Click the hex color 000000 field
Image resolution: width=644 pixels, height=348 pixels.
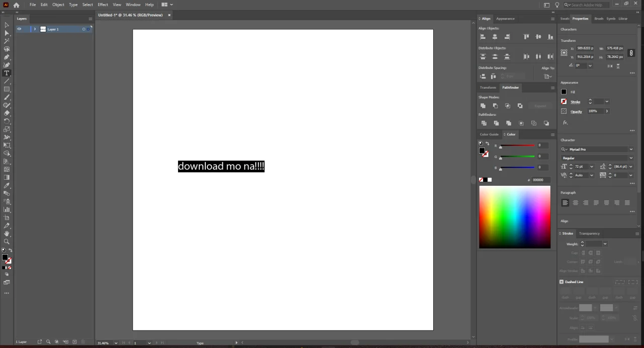[540, 180]
